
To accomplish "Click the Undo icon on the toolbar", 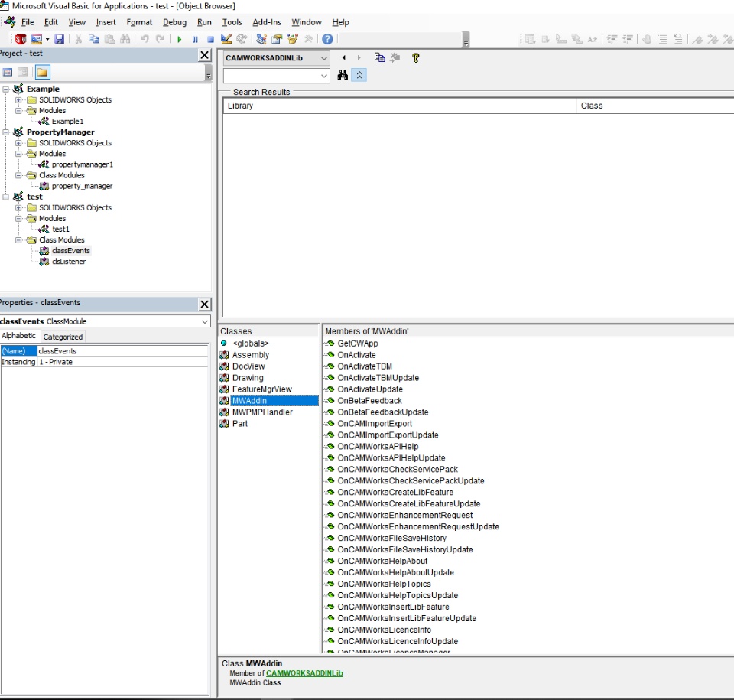I will coord(145,39).
